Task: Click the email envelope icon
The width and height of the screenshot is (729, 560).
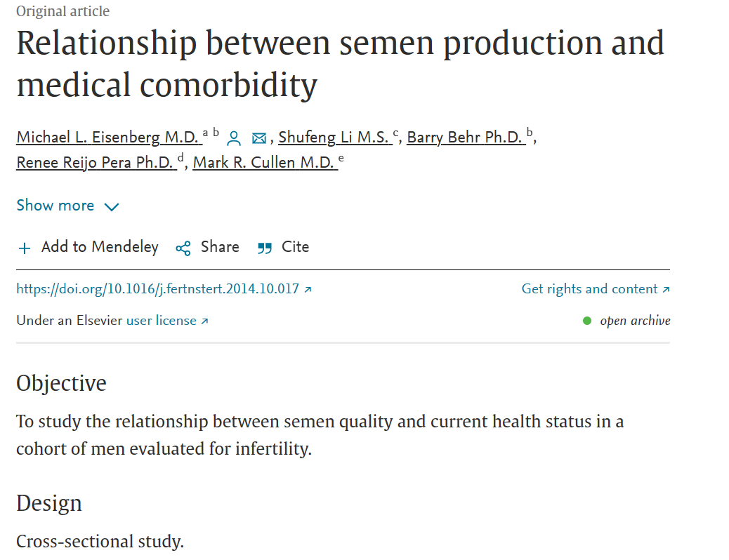Action: click(259, 138)
